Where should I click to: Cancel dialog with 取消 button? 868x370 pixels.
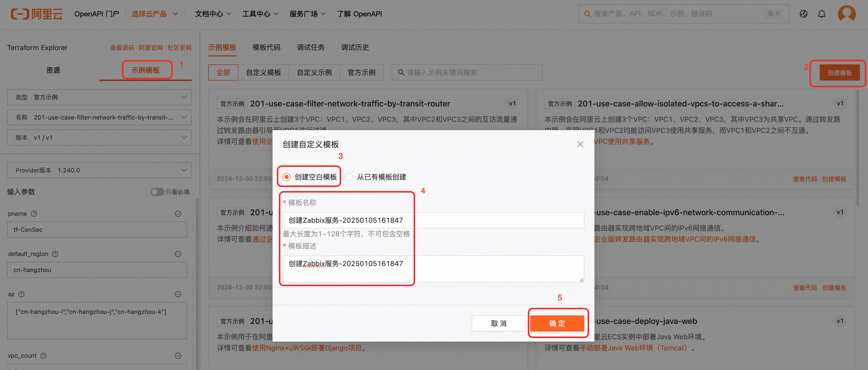[x=499, y=323]
